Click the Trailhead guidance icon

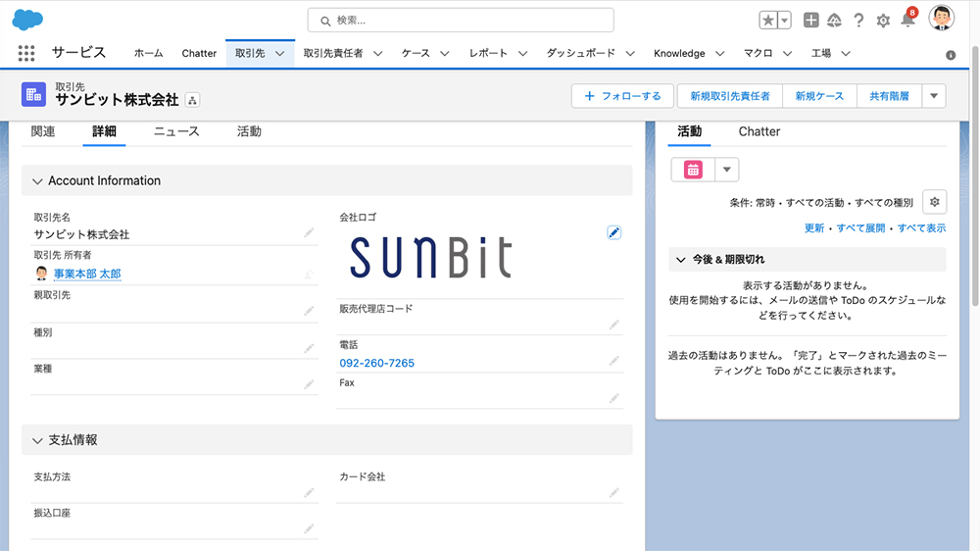click(x=834, y=21)
